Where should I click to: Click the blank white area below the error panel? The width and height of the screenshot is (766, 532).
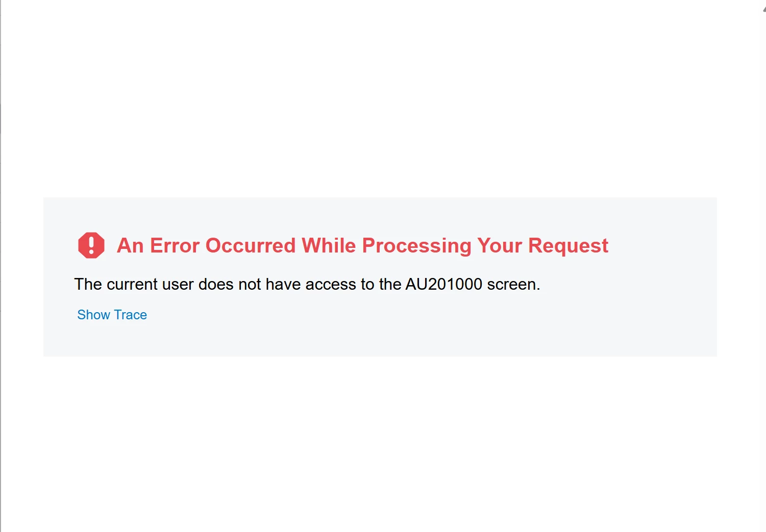pos(380,444)
